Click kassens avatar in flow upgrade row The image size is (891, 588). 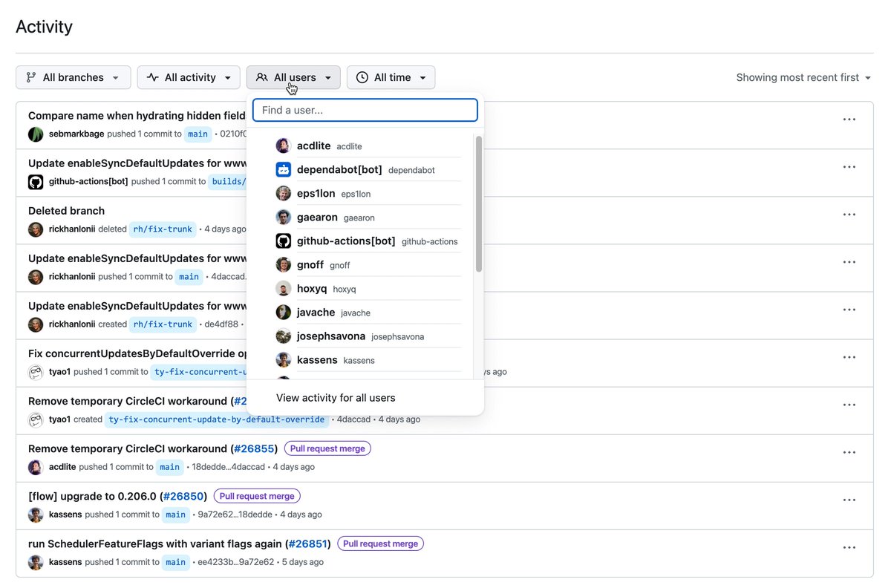(x=36, y=514)
